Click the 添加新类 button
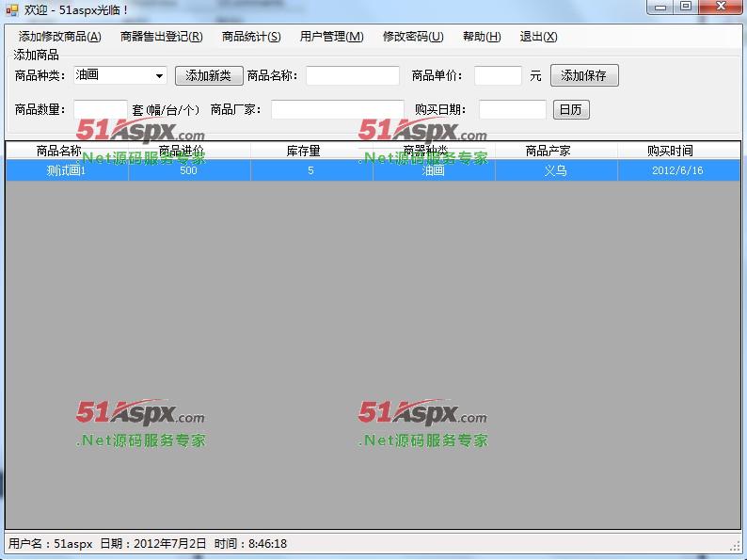747x560 pixels. (209, 76)
